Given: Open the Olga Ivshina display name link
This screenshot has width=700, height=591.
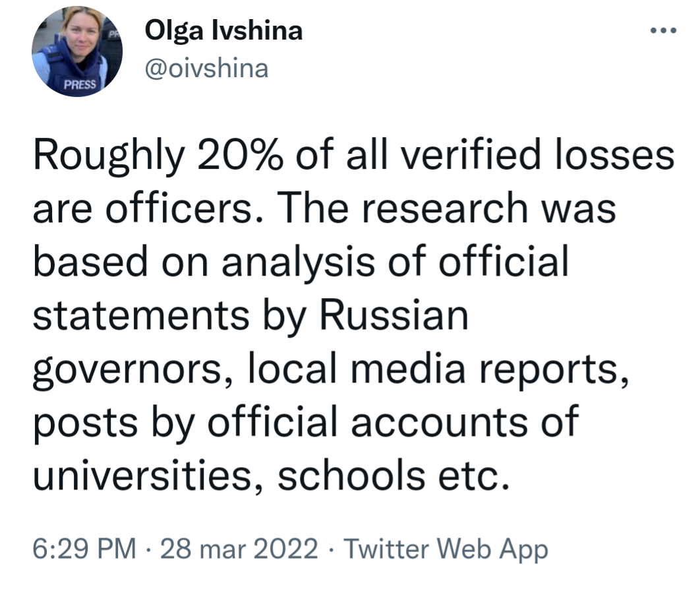Looking at the screenshot, I should coord(223,31).
